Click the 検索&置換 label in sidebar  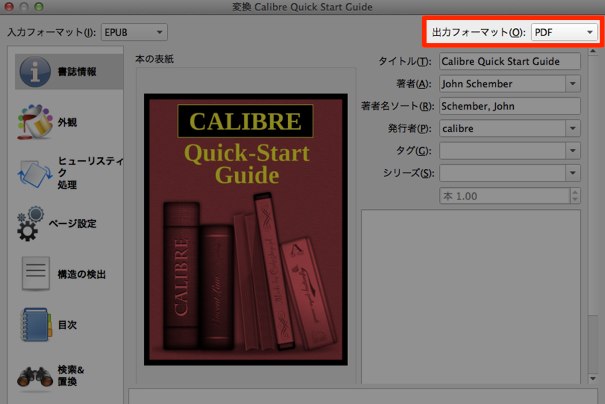click(x=71, y=375)
